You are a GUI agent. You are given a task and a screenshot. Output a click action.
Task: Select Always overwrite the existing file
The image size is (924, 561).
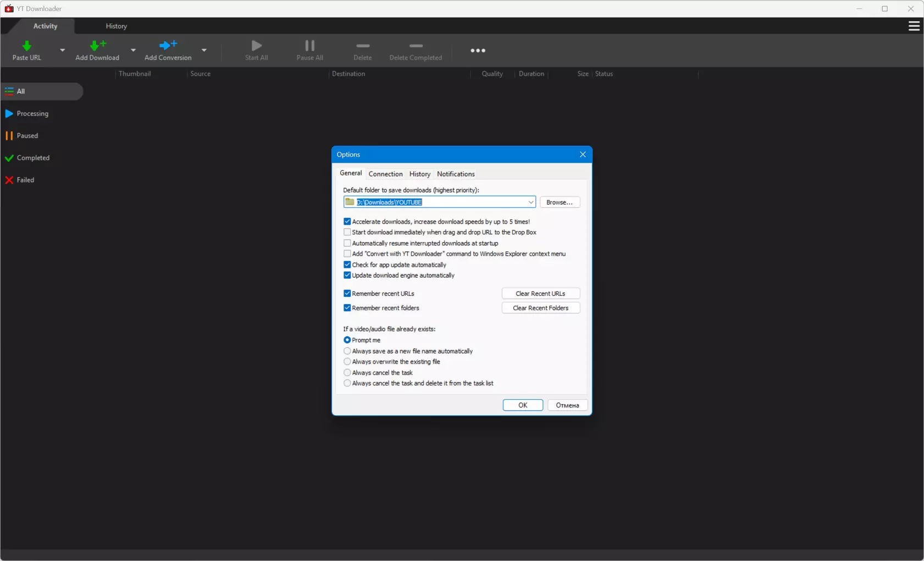pyautogui.click(x=347, y=362)
